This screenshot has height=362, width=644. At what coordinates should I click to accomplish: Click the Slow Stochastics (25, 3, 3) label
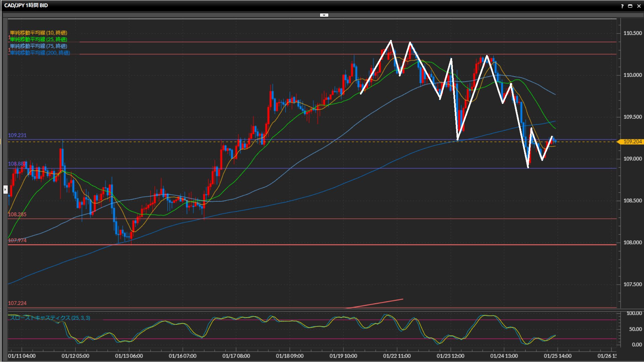pos(50,318)
